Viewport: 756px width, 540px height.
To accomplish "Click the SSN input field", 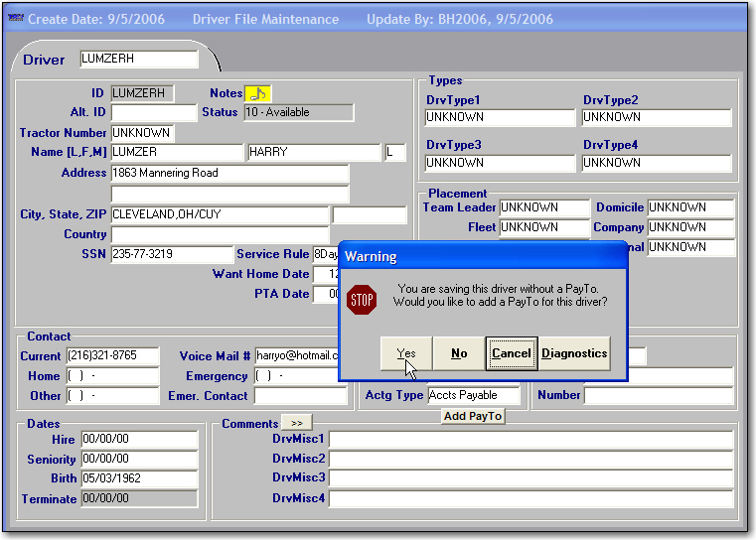I will [x=171, y=254].
